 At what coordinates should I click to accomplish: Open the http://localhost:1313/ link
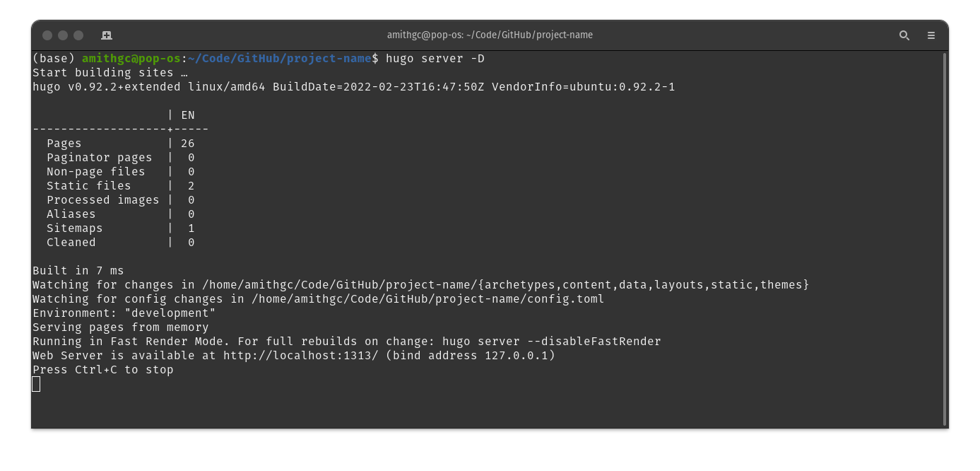coord(301,355)
